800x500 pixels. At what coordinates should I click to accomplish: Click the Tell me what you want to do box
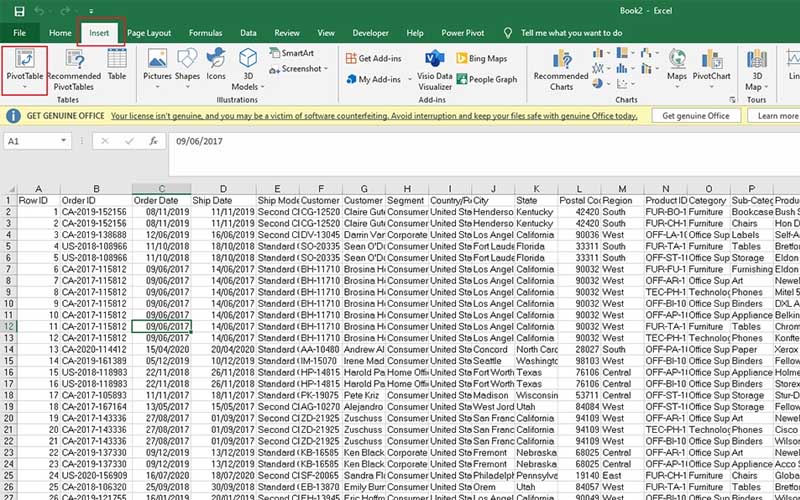(x=571, y=33)
